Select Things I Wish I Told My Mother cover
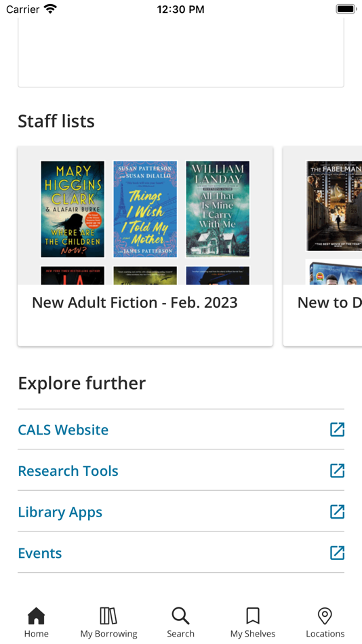Viewport: 362px width, 644px height. tap(145, 209)
